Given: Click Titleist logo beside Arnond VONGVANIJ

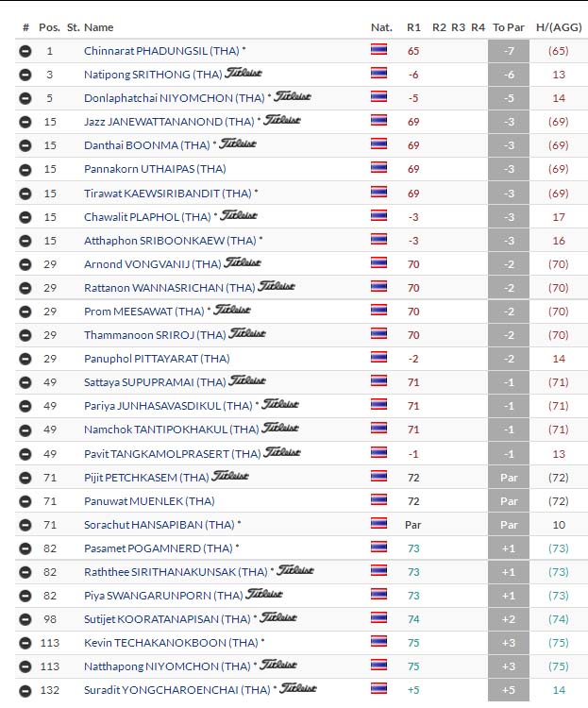Looking at the screenshot, I should (x=244, y=262).
